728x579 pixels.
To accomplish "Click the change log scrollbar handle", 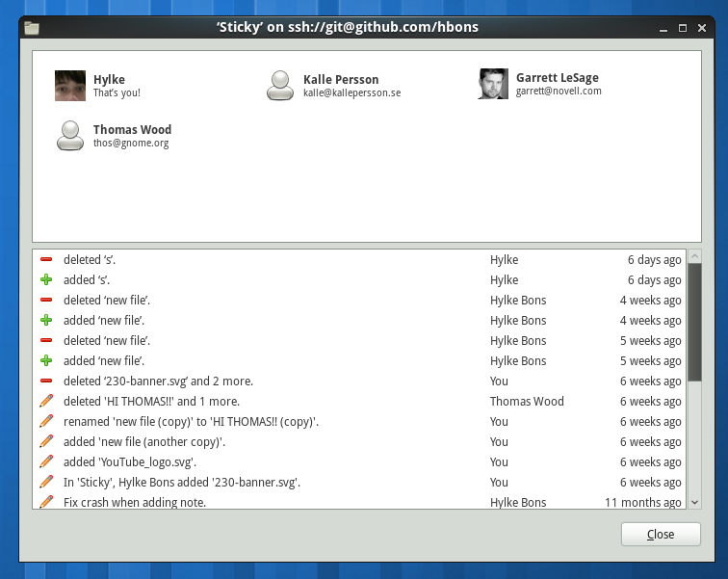I will [694, 323].
